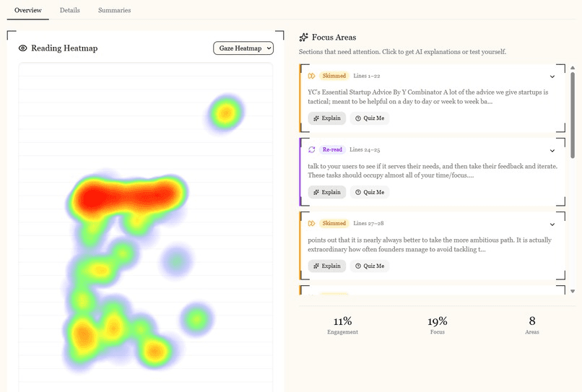The image size is (582, 392).
Task: Expand the Lines 27–28 focus card chevron
Action: point(552,225)
